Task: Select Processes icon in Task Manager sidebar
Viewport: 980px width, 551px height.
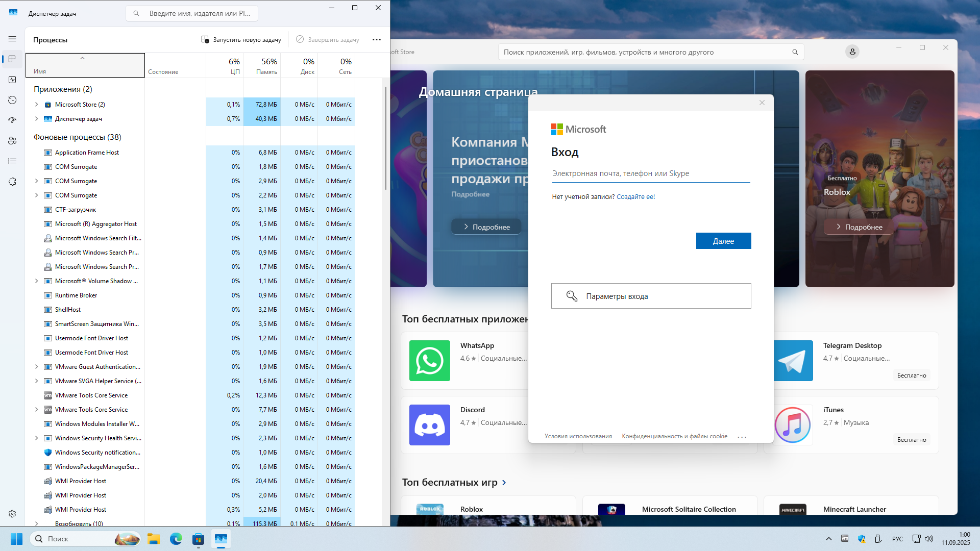Action: pyautogui.click(x=12, y=59)
